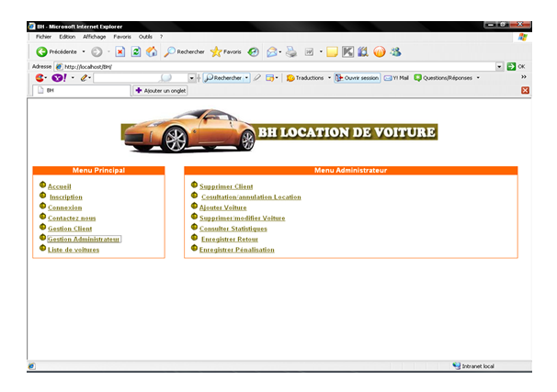Click the Edit document icon
Viewport: 557px width, 392px height.
click(309, 51)
